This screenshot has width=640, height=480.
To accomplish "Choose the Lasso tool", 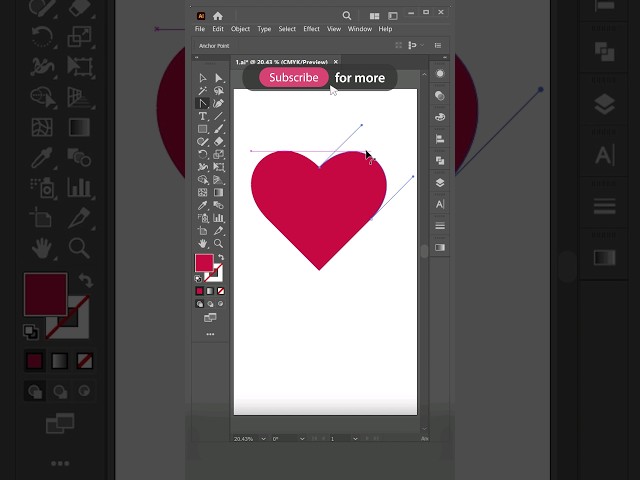I will (x=218, y=91).
